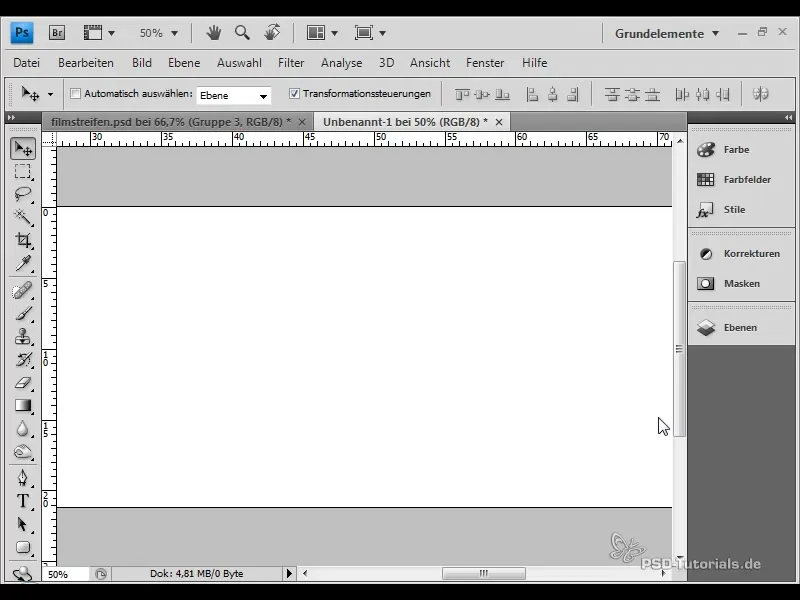800x600 pixels.
Task: Open the Masken panel
Action: [741, 283]
